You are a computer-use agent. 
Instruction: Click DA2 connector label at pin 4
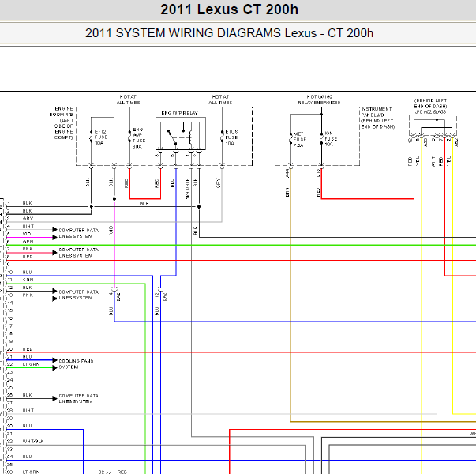118,297
